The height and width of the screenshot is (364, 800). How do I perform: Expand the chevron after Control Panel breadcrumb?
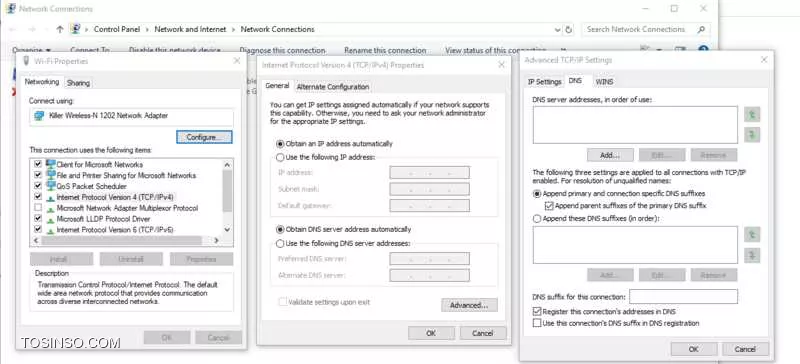click(x=147, y=30)
